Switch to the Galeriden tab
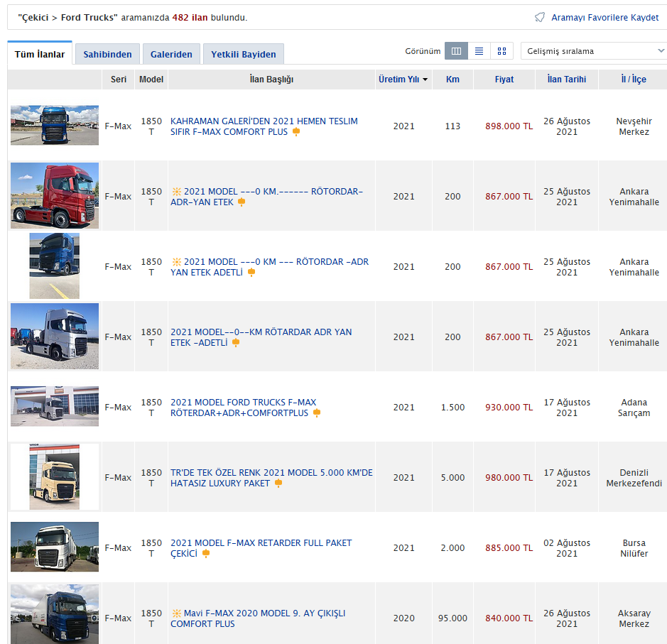The image size is (667, 644). click(x=171, y=55)
